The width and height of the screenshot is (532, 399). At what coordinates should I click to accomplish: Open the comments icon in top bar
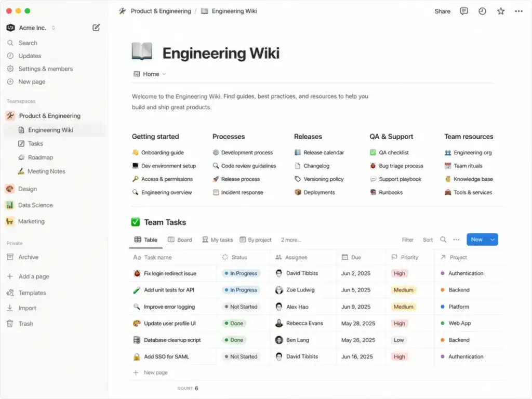tap(463, 11)
